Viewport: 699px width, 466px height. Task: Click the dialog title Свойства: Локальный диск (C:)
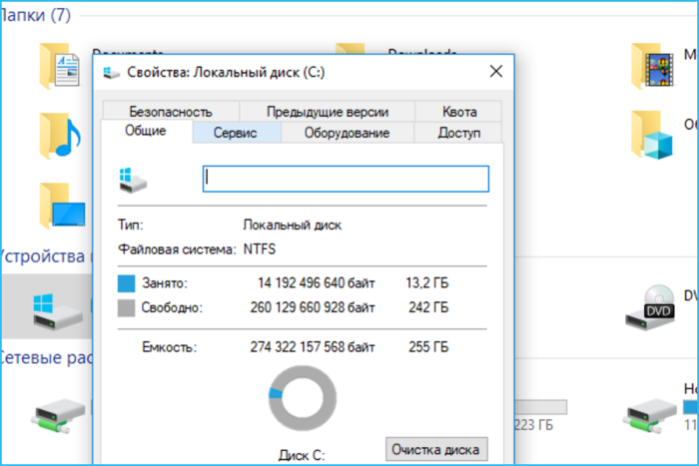coord(226,72)
